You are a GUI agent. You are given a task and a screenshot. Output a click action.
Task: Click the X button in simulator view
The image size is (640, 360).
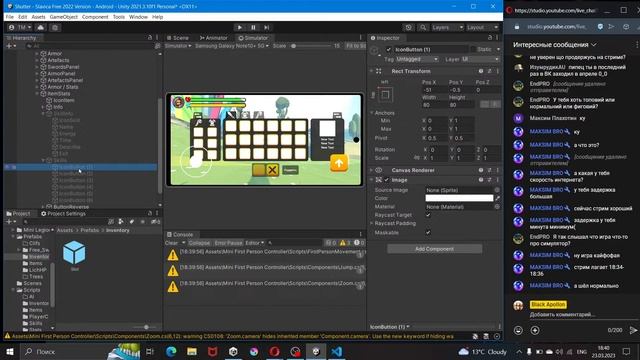(x=273, y=170)
